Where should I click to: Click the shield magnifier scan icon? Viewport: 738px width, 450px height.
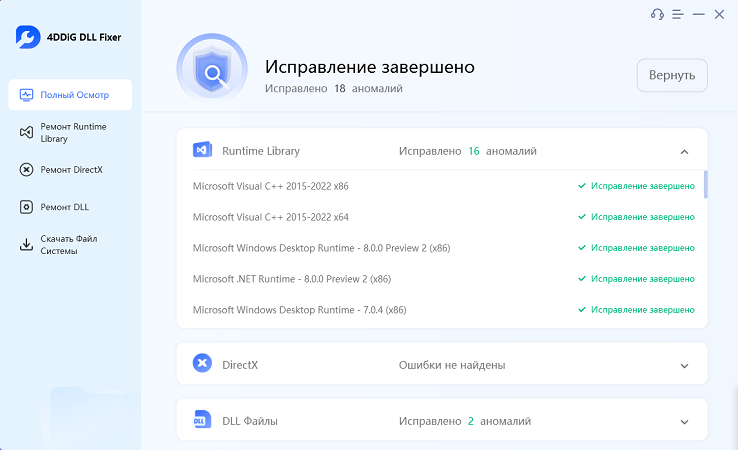tap(212, 69)
